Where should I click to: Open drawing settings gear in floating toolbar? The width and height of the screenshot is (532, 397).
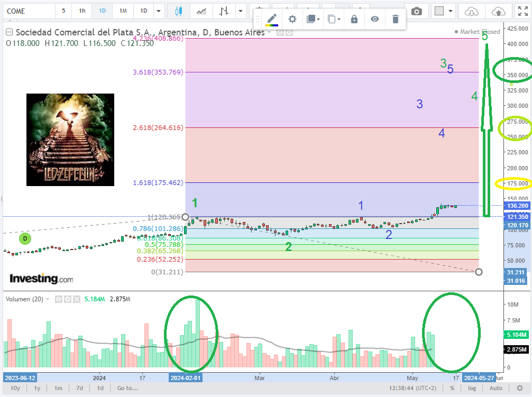click(x=292, y=20)
